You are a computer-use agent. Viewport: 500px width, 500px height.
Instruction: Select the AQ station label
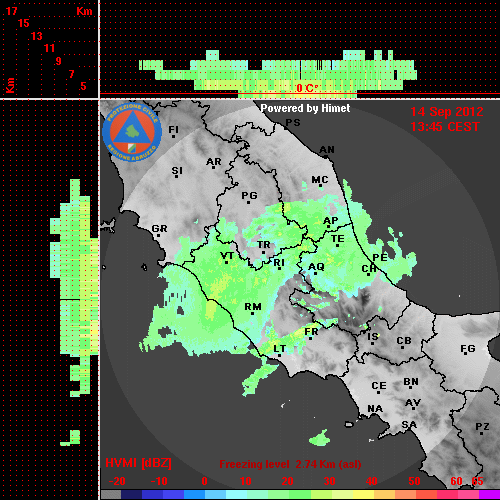click(316, 267)
